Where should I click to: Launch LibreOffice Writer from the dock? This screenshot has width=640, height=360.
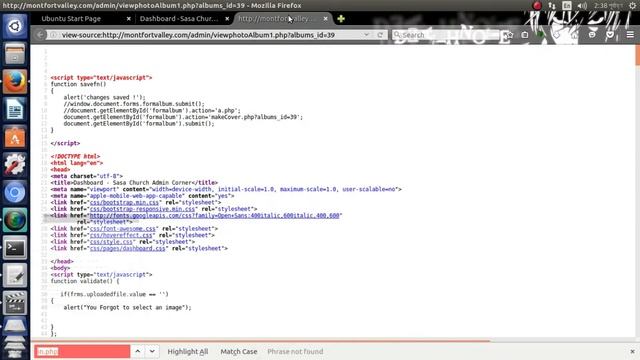coord(15,109)
